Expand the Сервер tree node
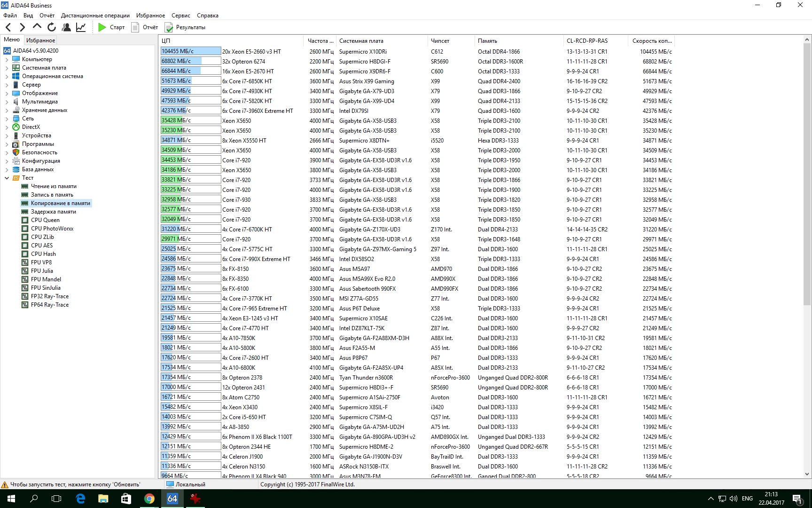Screen dimensions: 812x508 [x=7, y=85]
